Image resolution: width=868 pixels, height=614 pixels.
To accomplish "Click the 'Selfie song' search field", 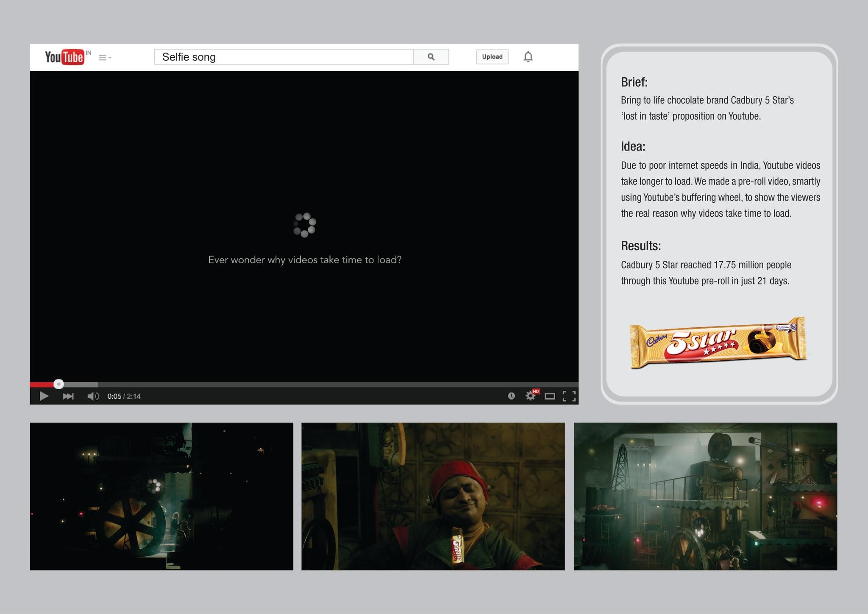I will pos(284,57).
